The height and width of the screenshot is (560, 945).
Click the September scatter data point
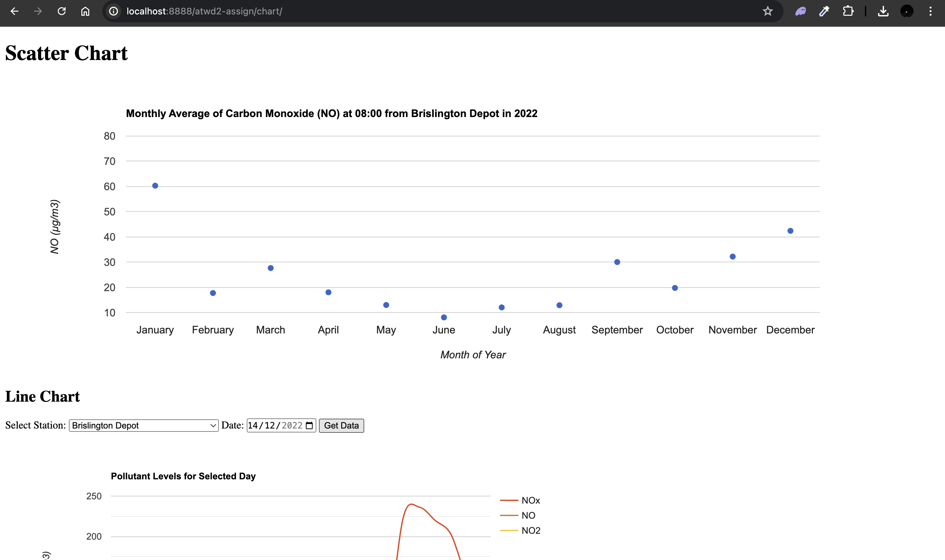pyautogui.click(x=617, y=262)
